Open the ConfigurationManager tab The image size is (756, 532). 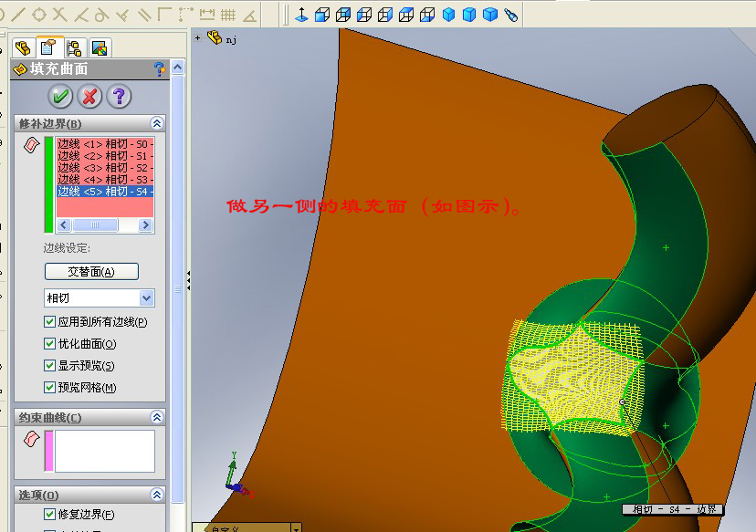point(75,47)
